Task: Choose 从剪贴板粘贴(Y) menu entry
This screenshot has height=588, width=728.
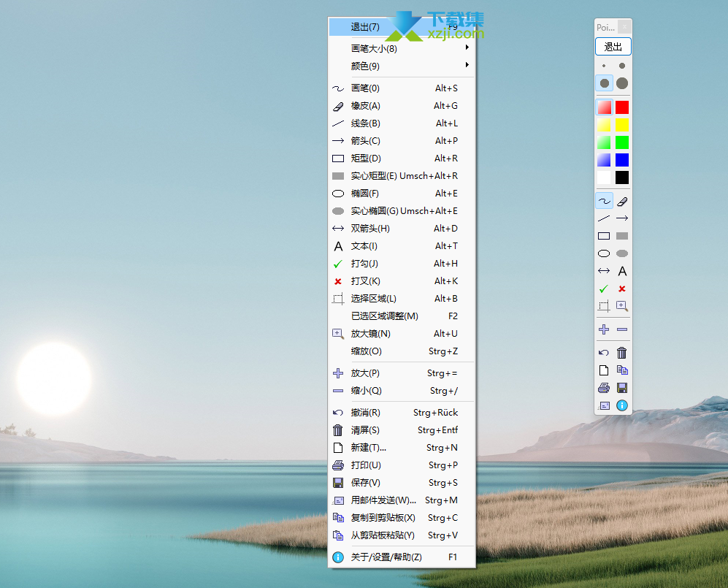Action: click(x=402, y=535)
